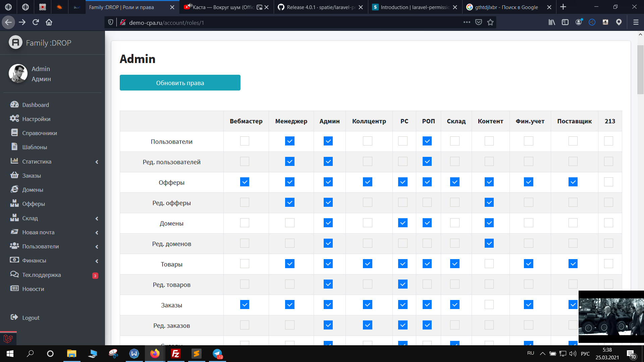Open Sublime Text from the taskbar
The height and width of the screenshot is (362, 644).
coord(197,354)
